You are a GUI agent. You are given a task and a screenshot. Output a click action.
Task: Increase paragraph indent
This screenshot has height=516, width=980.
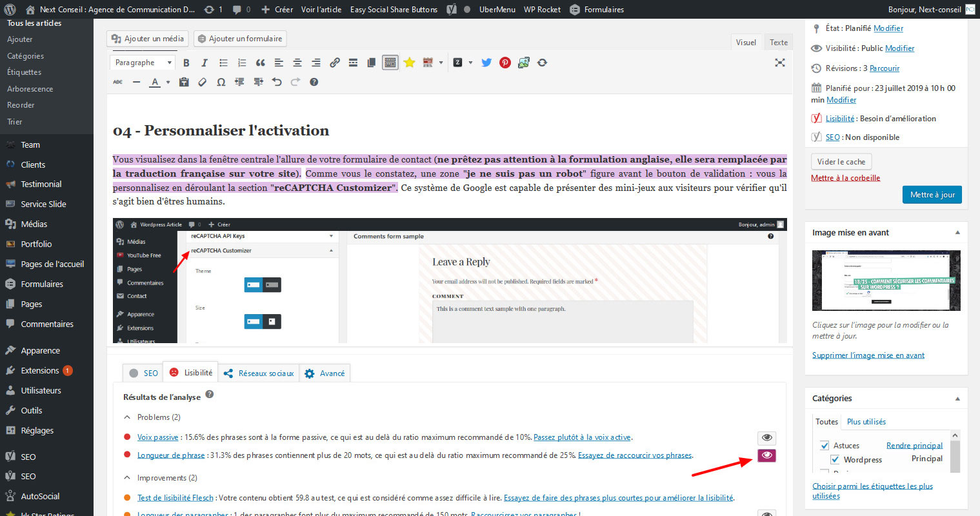(259, 82)
